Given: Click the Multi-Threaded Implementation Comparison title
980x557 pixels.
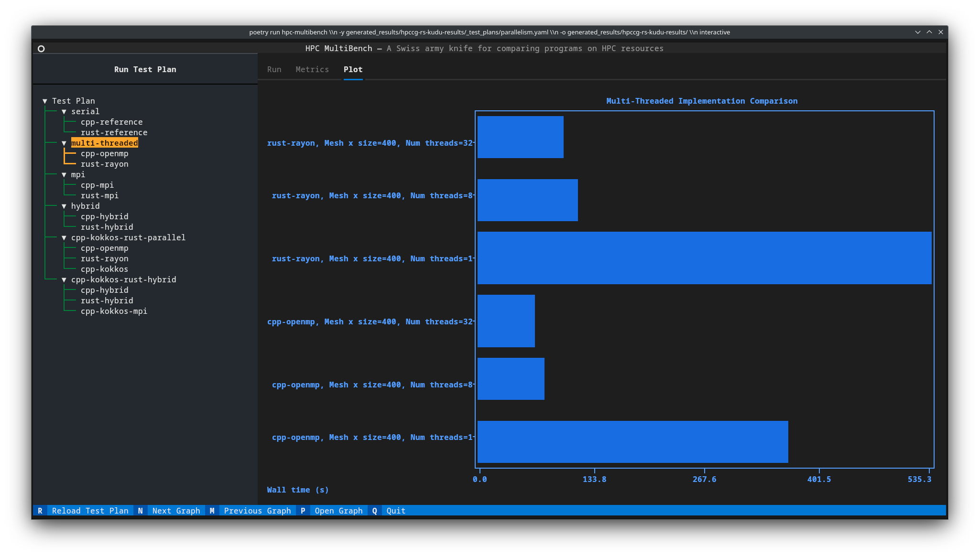Looking at the screenshot, I should tap(702, 101).
